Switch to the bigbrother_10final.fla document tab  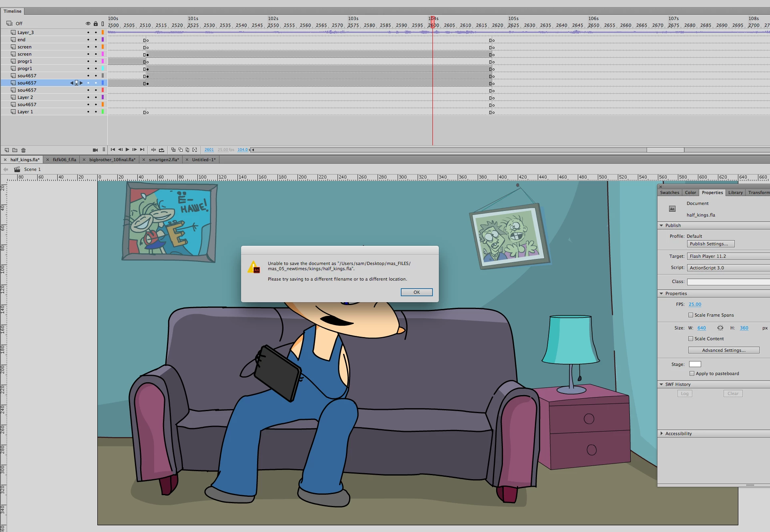tap(112, 160)
